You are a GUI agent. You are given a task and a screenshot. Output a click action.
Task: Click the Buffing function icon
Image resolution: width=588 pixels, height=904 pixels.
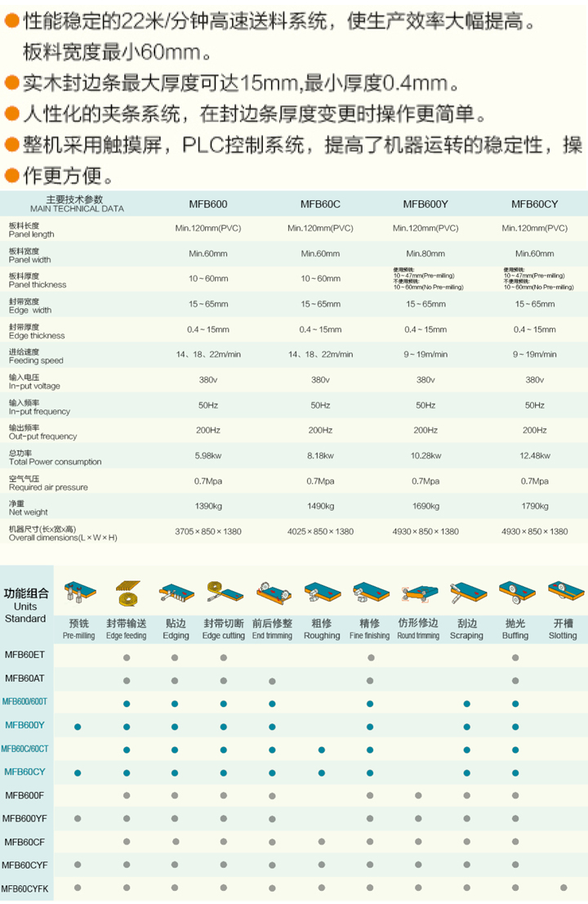coord(516,593)
